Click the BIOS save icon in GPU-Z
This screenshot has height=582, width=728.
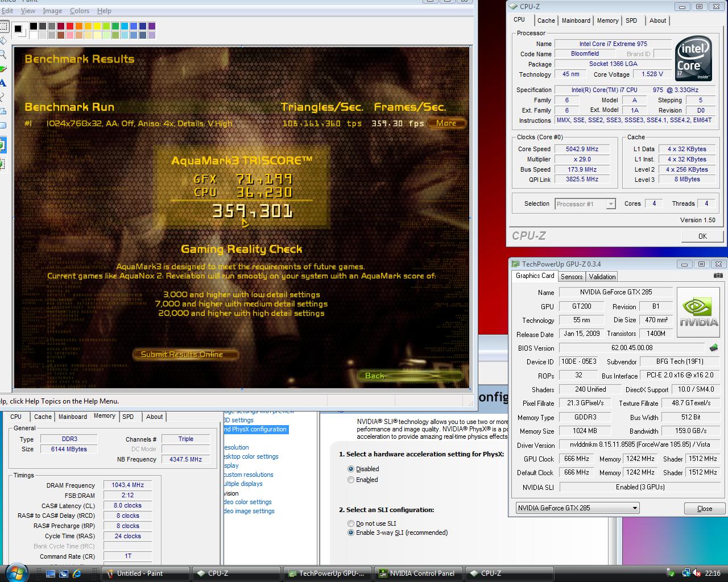click(714, 347)
